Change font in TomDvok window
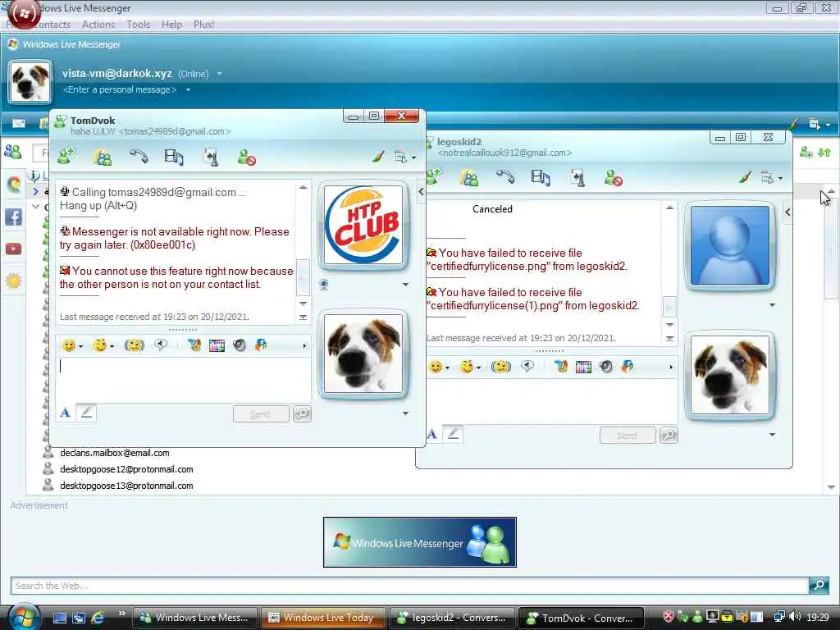Image resolution: width=840 pixels, height=630 pixels. tap(66, 413)
